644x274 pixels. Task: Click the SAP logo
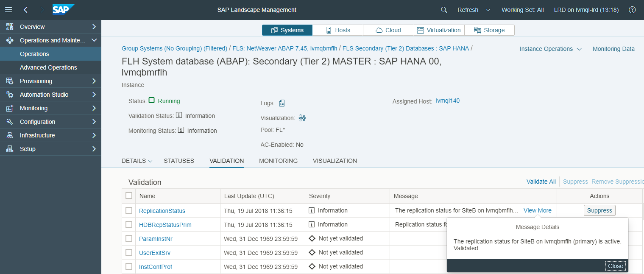pos(63,10)
